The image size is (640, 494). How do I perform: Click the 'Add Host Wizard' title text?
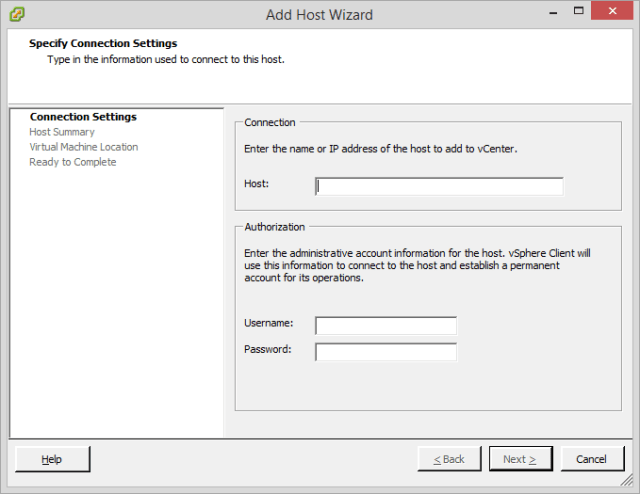320,15
